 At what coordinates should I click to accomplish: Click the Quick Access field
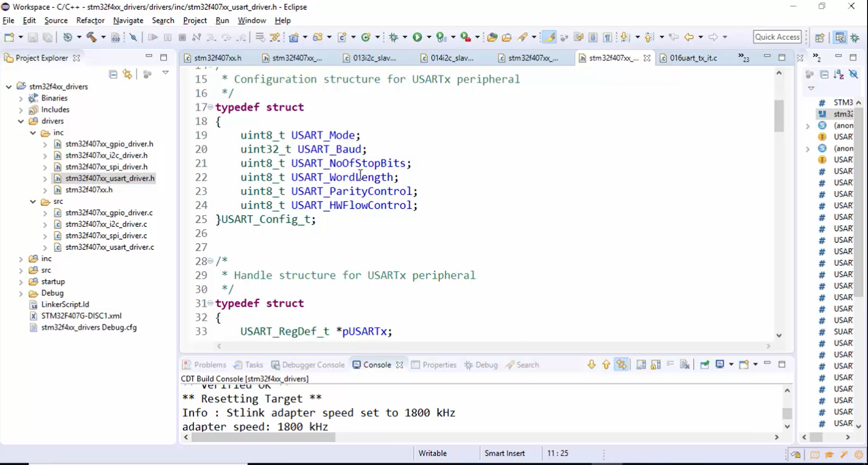pyautogui.click(x=777, y=37)
